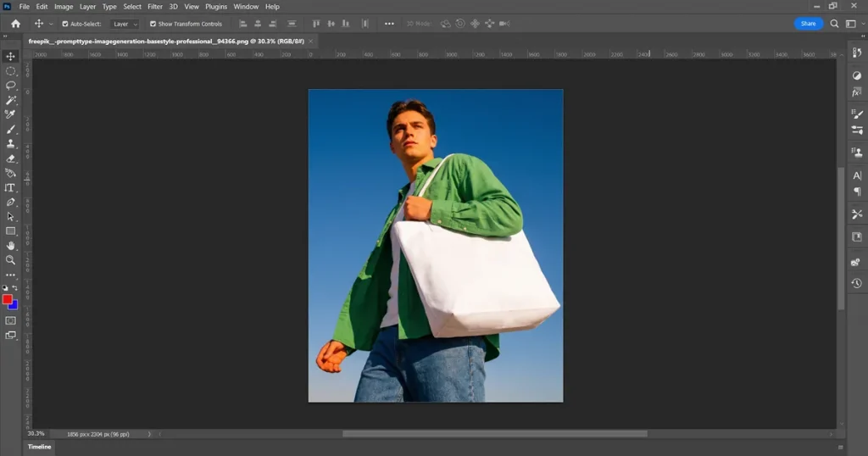The image size is (868, 456).
Task: Click the zoom level 30.3% field
Action: coord(36,434)
